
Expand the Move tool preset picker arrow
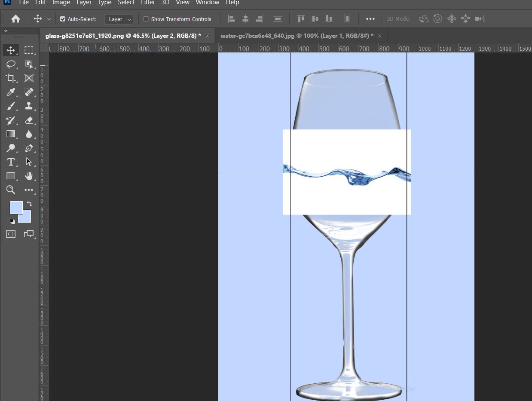click(x=49, y=19)
